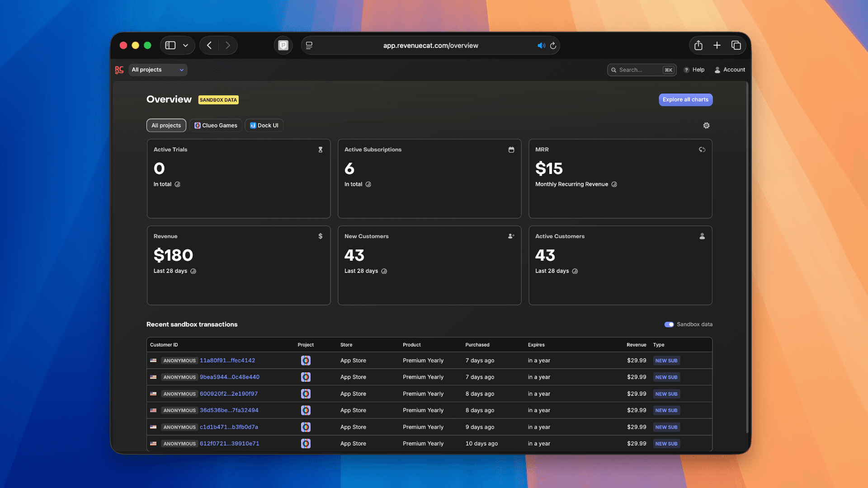
Task: Mute tab audio speaker icon
Action: click(541, 46)
